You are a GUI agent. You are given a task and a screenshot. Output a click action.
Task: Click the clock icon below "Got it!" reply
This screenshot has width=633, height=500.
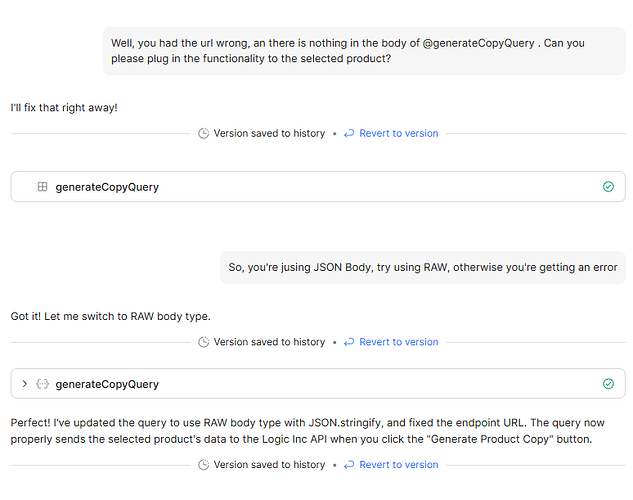pyautogui.click(x=204, y=342)
